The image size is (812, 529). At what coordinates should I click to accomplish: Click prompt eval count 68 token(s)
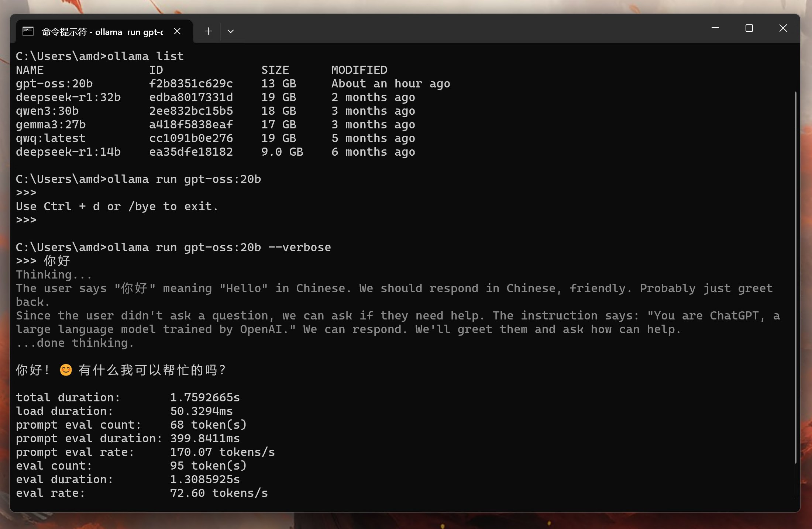[208, 425]
